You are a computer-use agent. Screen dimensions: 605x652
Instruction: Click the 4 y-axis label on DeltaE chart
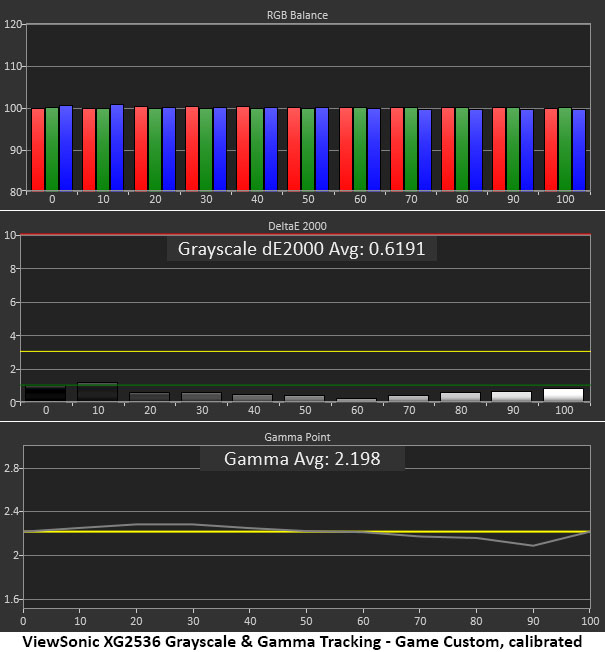click(x=13, y=336)
